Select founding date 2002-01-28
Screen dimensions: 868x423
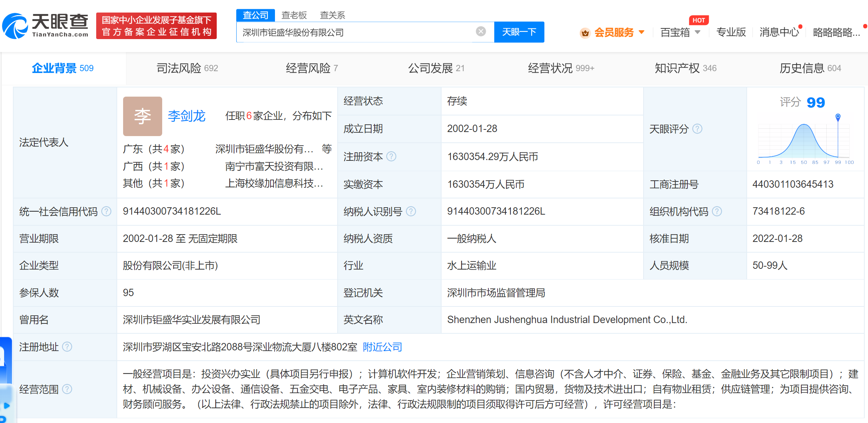click(x=472, y=129)
